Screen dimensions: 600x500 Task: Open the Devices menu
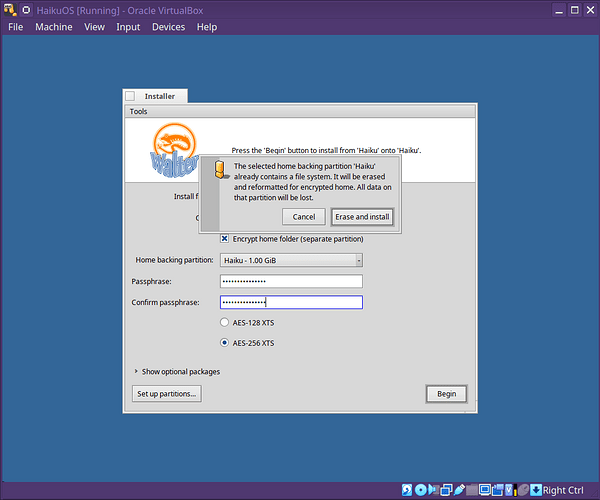[168, 27]
